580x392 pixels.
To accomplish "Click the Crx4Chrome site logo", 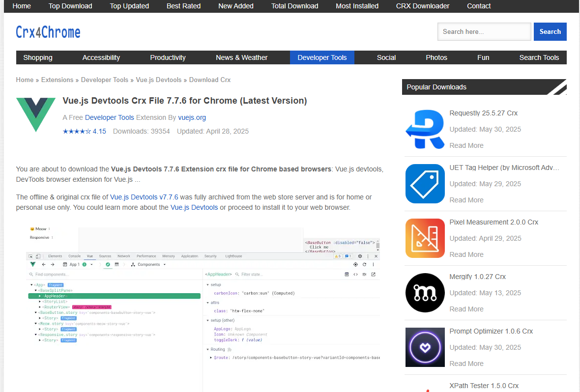I will click(x=48, y=32).
